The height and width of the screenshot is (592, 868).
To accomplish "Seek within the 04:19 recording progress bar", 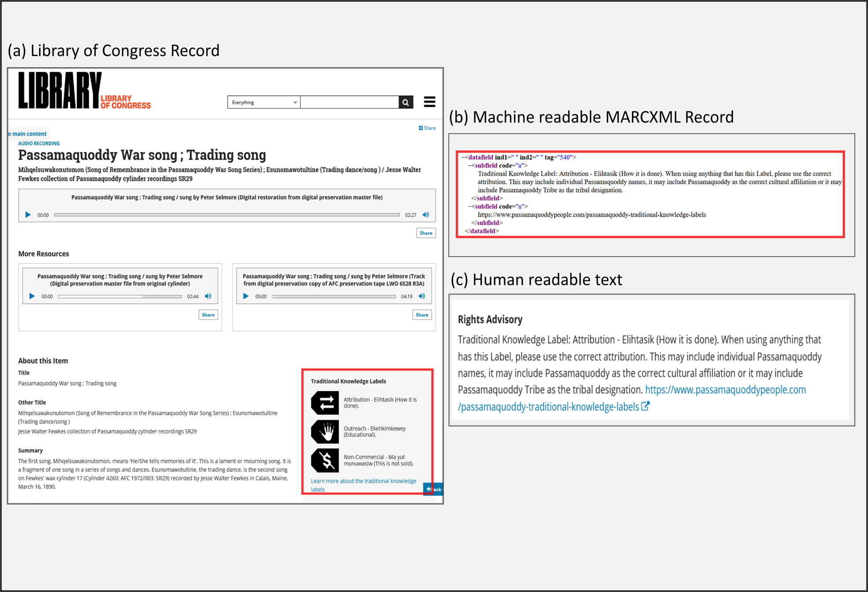I will [334, 297].
